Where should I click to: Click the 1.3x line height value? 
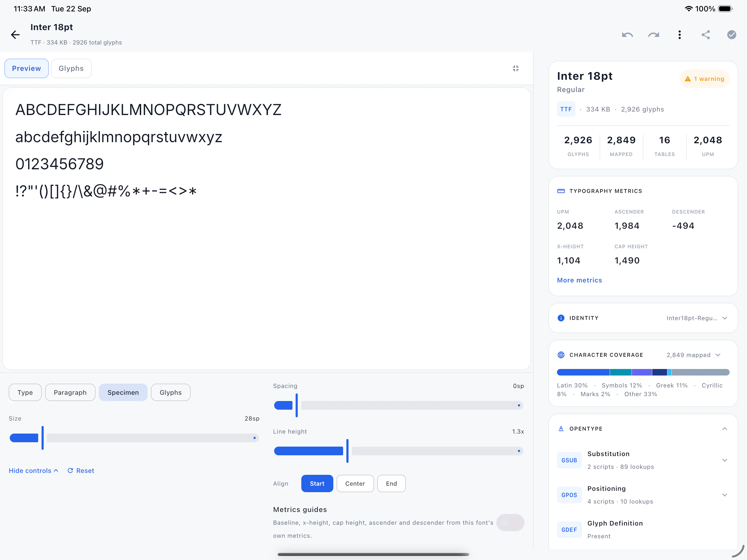[x=518, y=431]
